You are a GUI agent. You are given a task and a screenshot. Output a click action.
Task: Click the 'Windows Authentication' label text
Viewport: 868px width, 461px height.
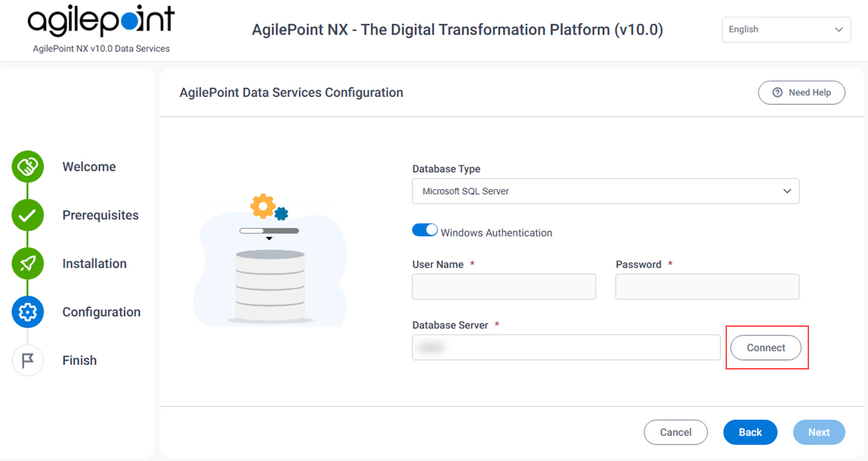point(496,233)
